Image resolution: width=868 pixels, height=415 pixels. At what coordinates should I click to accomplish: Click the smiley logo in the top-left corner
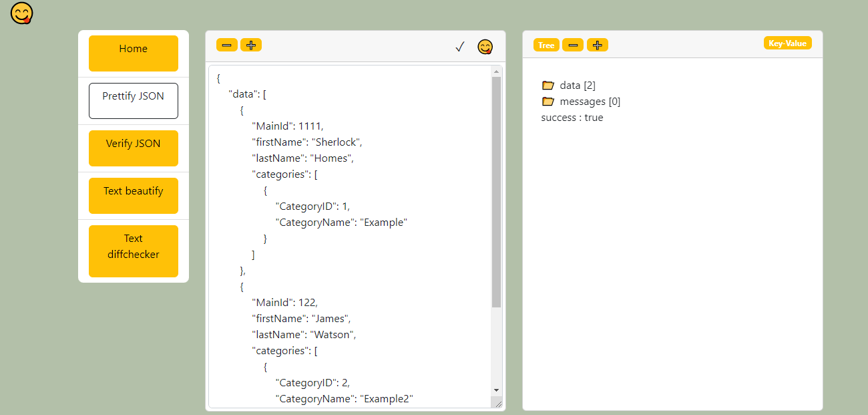tap(21, 13)
